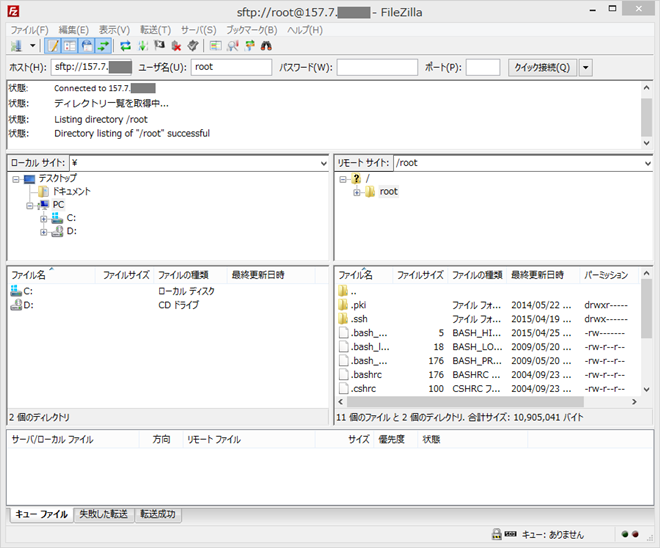Select C: ローカル ディスク in local list

pyautogui.click(x=168, y=291)
